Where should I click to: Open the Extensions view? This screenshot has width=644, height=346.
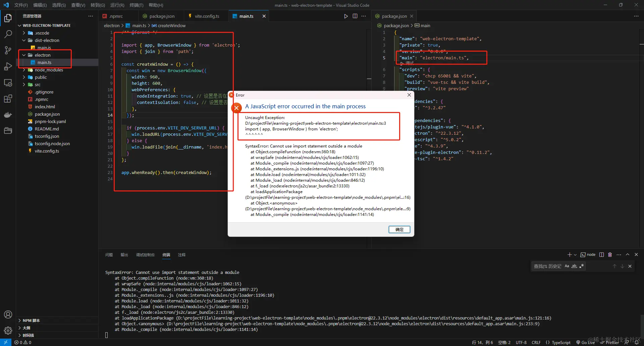(8, 99)
